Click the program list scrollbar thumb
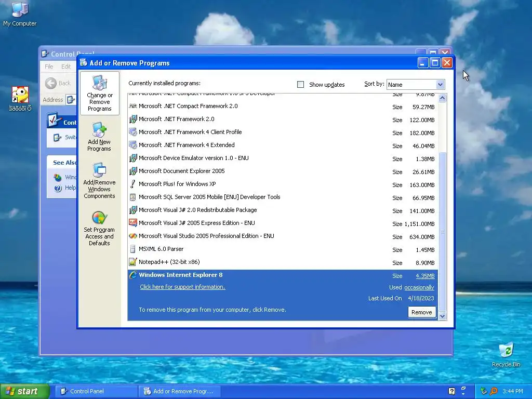The width and height of the screenshot is (532, 399). point(442,232)
